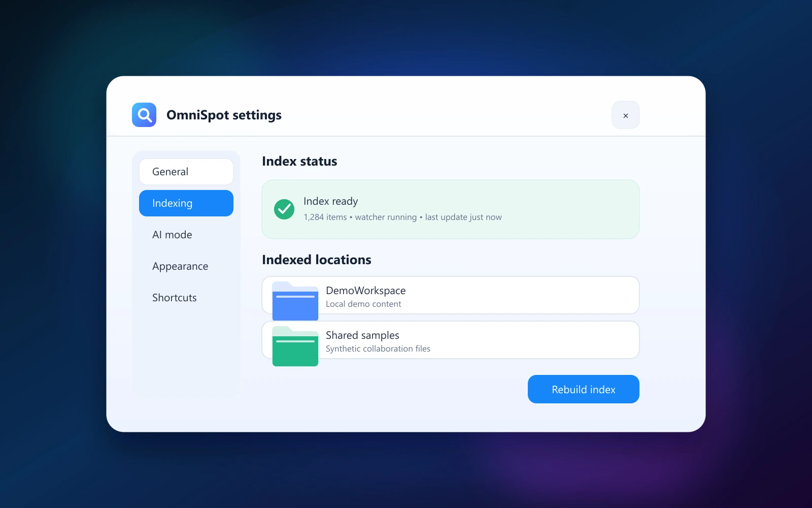This screenshot has height=508, width=812.
Task: Select the Indexing tab
Action: coord(186,203)
